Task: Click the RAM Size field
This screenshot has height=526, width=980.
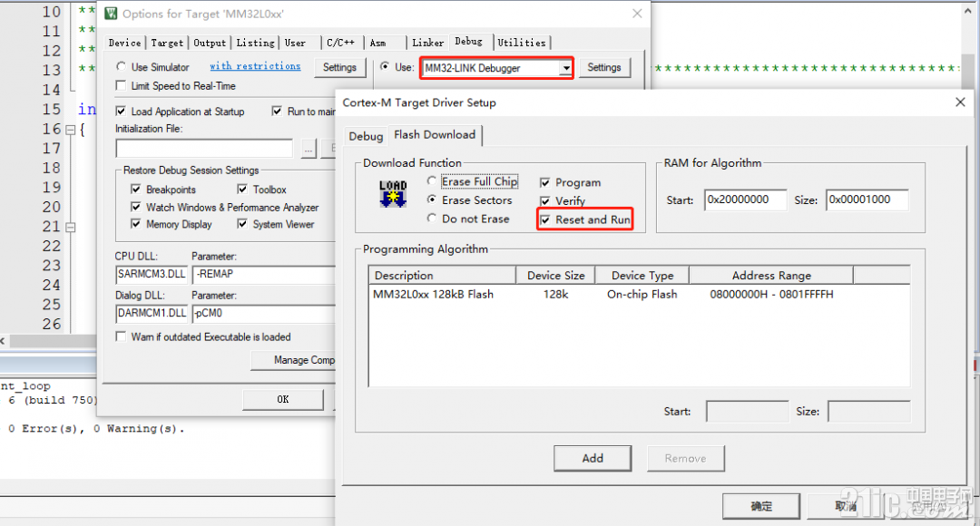Action: (x=867, y=200)
